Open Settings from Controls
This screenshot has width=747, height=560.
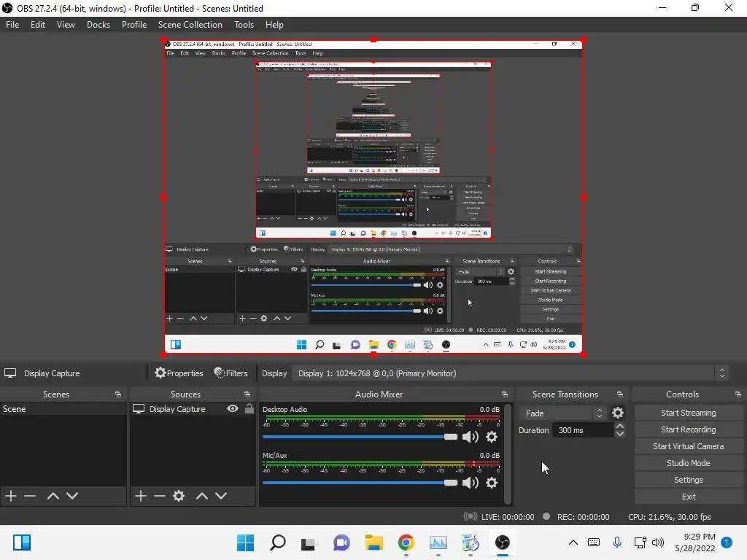point(689,480)
